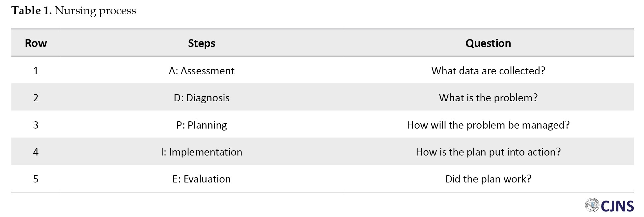Click the CJNS journal logo seal

(592, 205)
